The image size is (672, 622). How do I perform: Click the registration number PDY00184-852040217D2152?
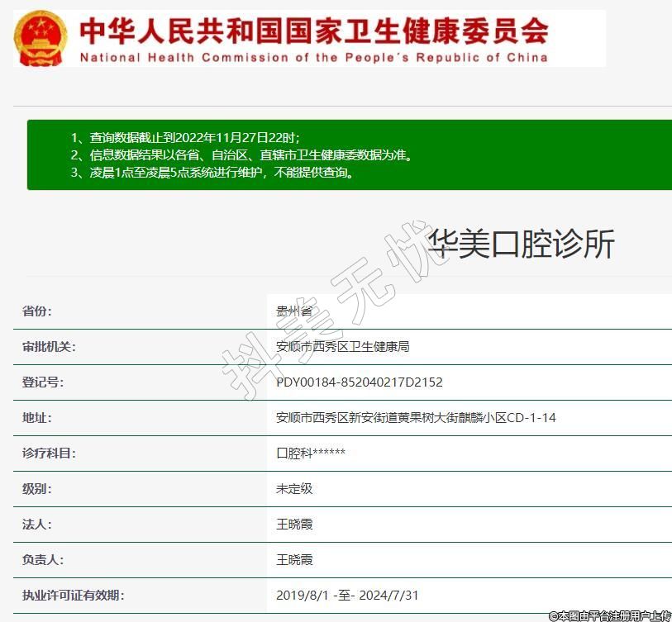point(360,382)
